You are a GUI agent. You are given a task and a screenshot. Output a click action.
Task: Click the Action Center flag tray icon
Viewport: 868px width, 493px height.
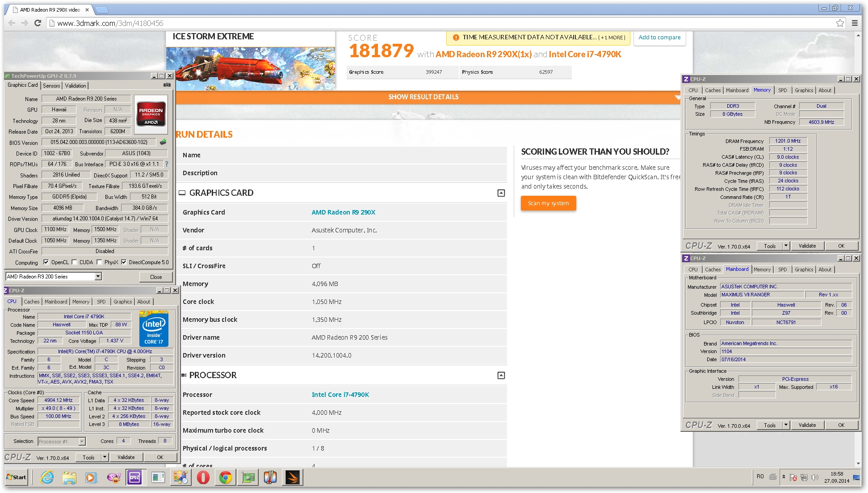793,477
